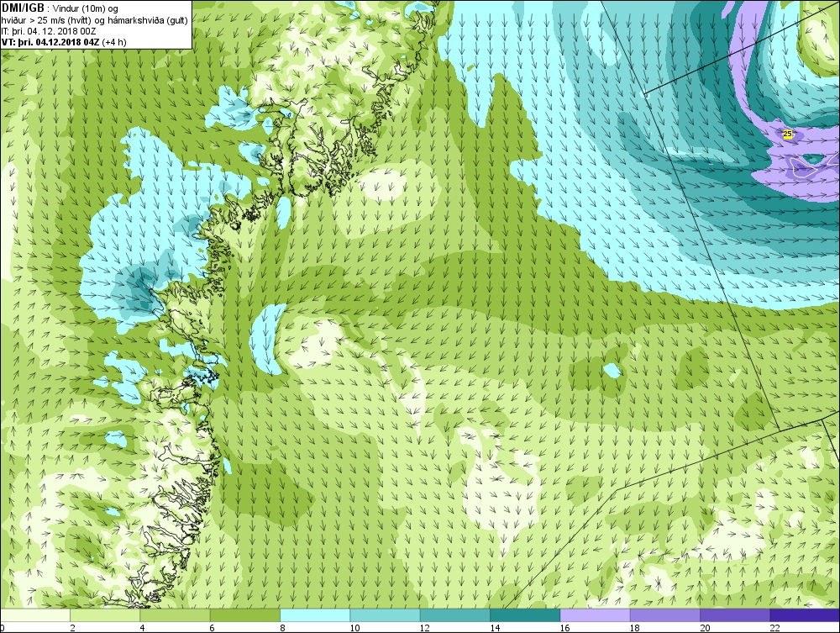840x633 pixels.
Task: Click the "6" label on the legend scale
Action: click(213, 628)
